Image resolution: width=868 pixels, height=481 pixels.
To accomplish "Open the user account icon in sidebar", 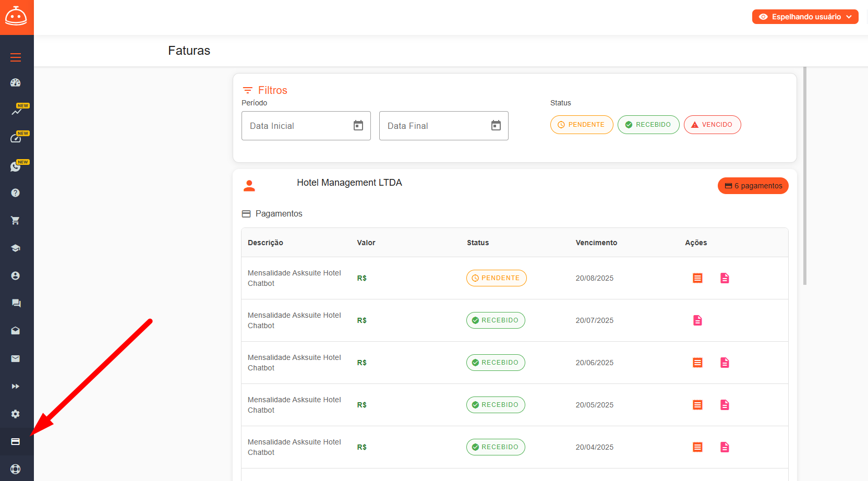I will [16, 276].
